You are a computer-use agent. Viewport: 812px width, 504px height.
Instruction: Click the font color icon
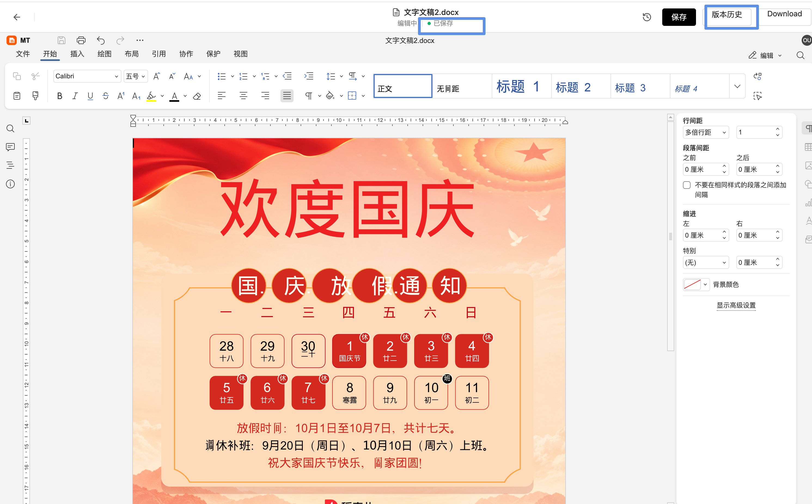[174, 96]
